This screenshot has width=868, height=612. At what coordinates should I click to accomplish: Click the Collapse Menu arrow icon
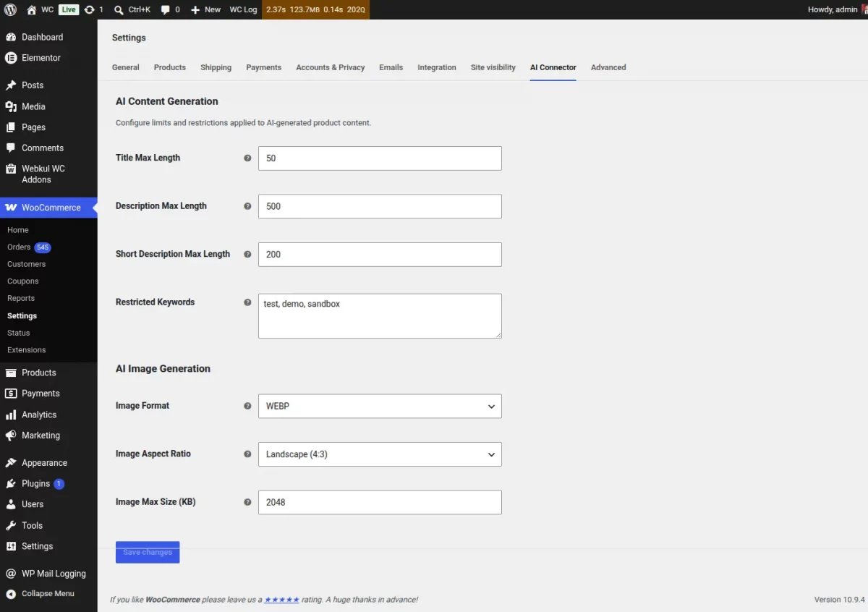[x=11, y=594]
